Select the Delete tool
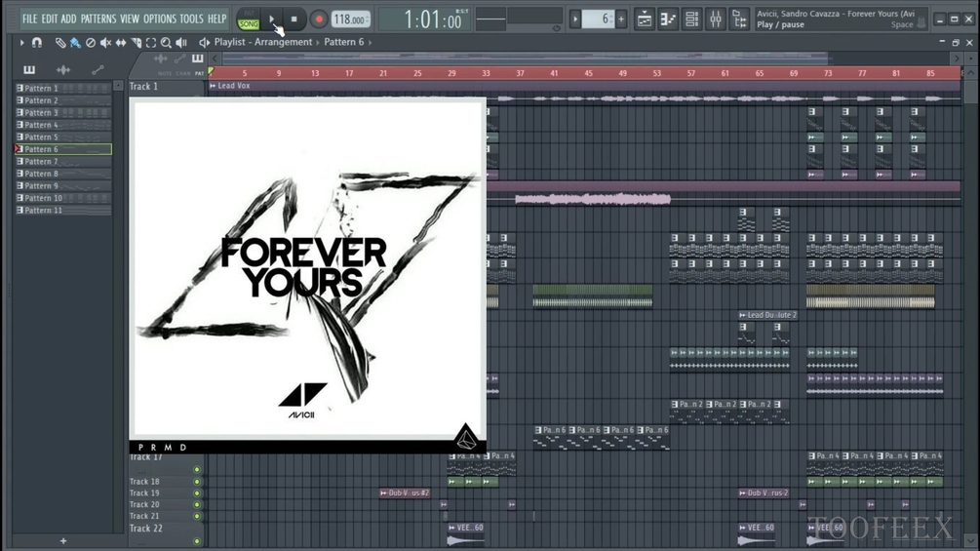The width and height of the screenshot is (980, 551). click(x=91, y=43)
